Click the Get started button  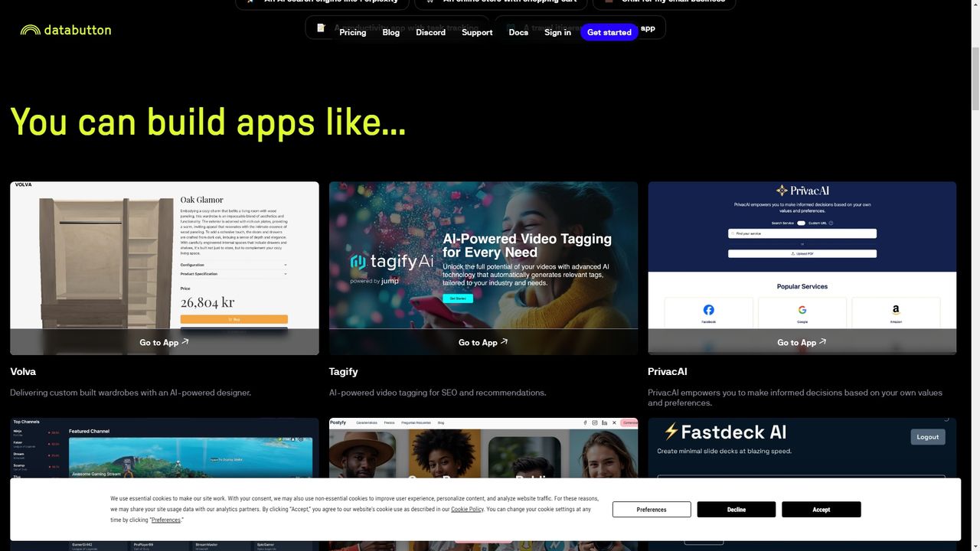(609, 32)
